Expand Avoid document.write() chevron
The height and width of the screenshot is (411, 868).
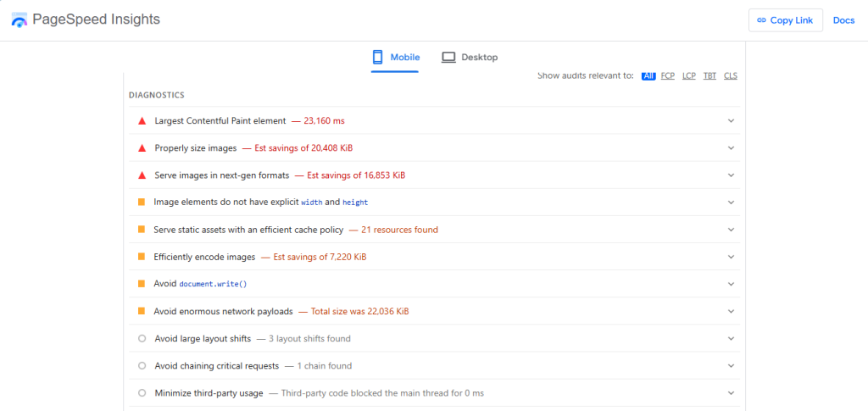click(x=731, y=284)
